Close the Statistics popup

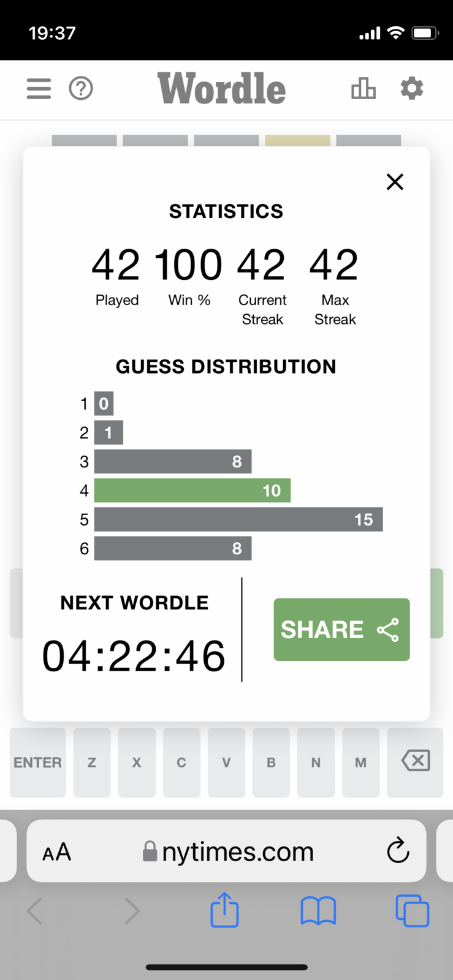[395, 182]
